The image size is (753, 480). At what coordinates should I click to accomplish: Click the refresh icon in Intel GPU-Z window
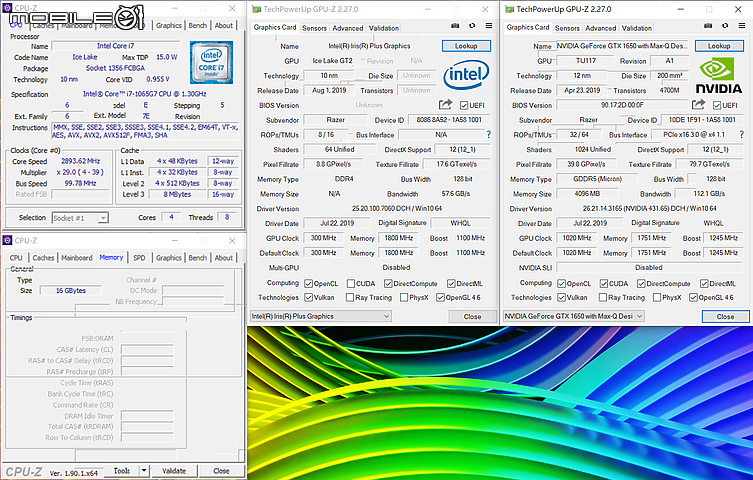(x=472, y=26)
